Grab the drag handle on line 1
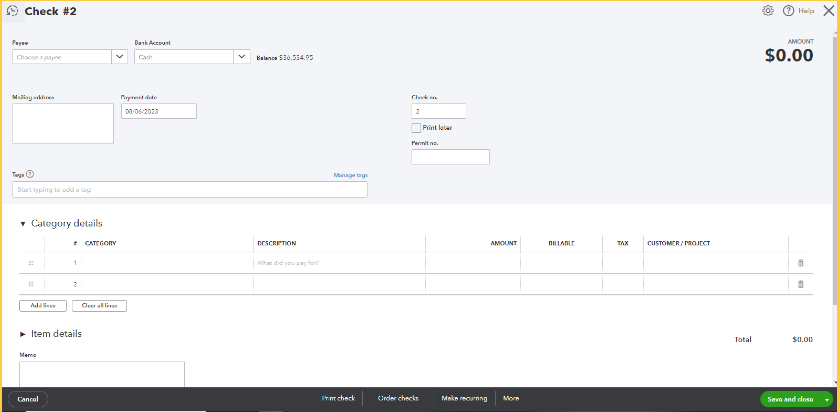The image size is (840, 412). tap(31, 263)
